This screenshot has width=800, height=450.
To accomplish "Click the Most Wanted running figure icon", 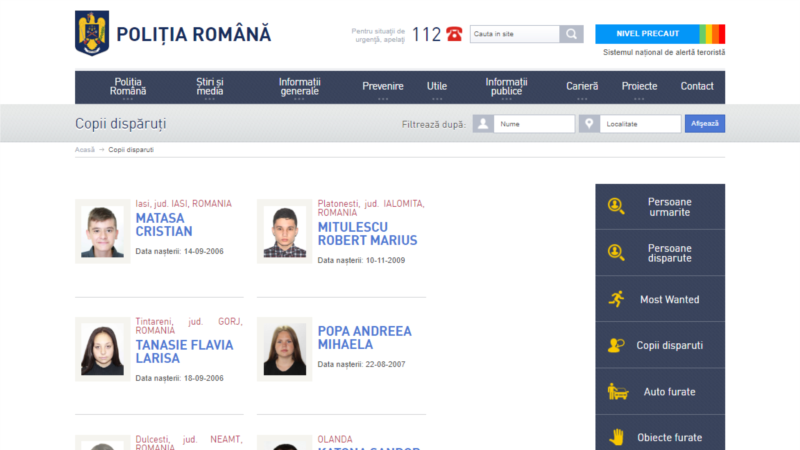I will pyautogui.click(x=616, y=299).
